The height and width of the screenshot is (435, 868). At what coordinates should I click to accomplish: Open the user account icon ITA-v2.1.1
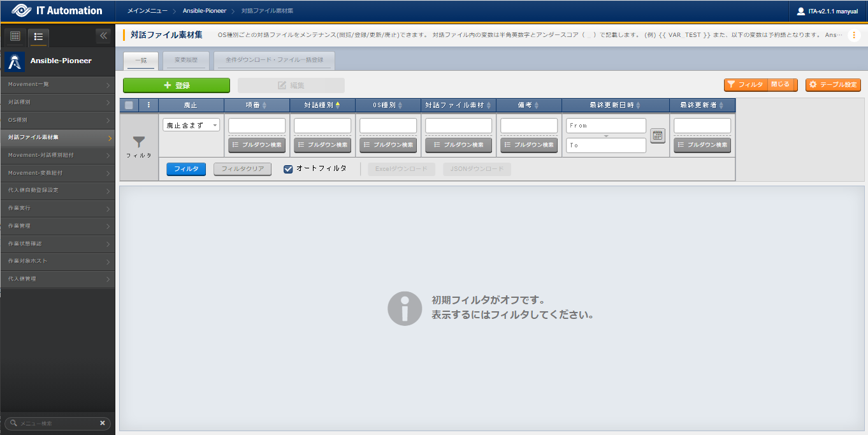pos(800,11)
